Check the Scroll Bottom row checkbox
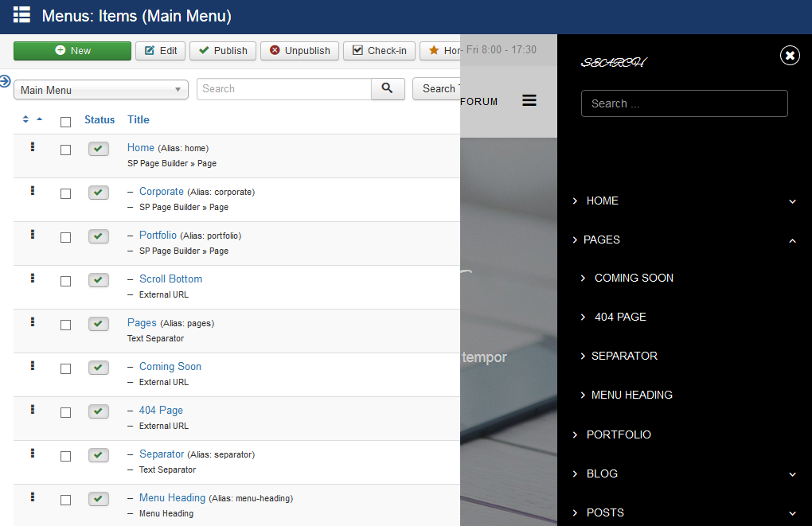This screenshot has width=812, height=526. tap(66, 281)
